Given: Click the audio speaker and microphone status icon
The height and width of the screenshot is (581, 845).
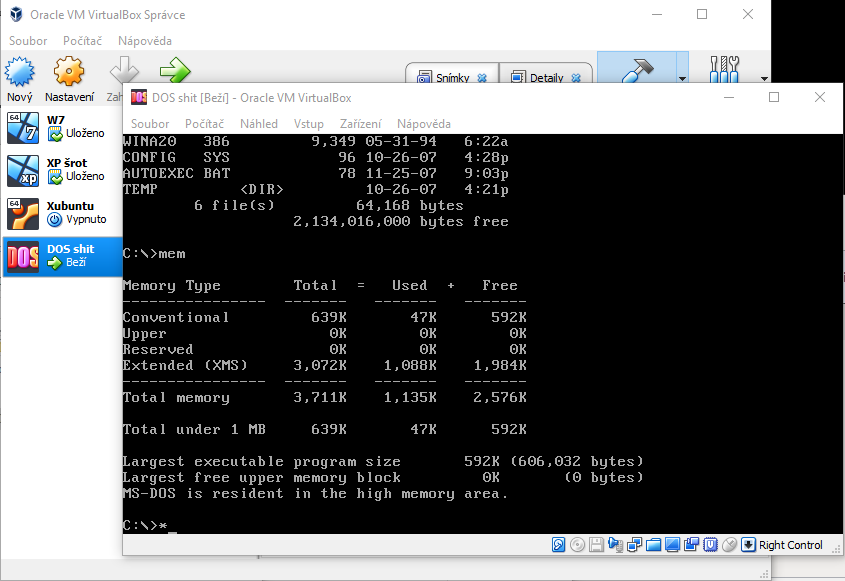Looking at the screenshot, I should pos(615,545).
